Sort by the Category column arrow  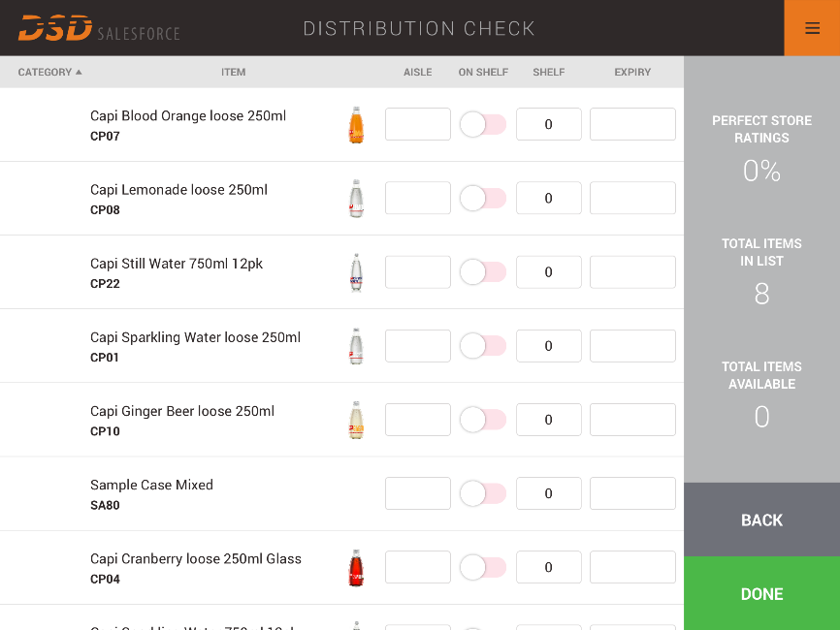pos(79,72)
